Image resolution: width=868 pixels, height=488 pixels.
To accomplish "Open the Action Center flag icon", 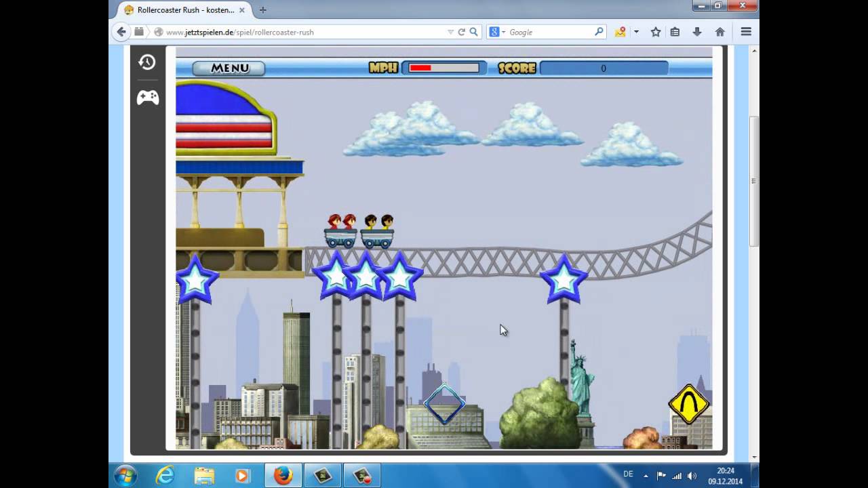I will click(661, 476).
